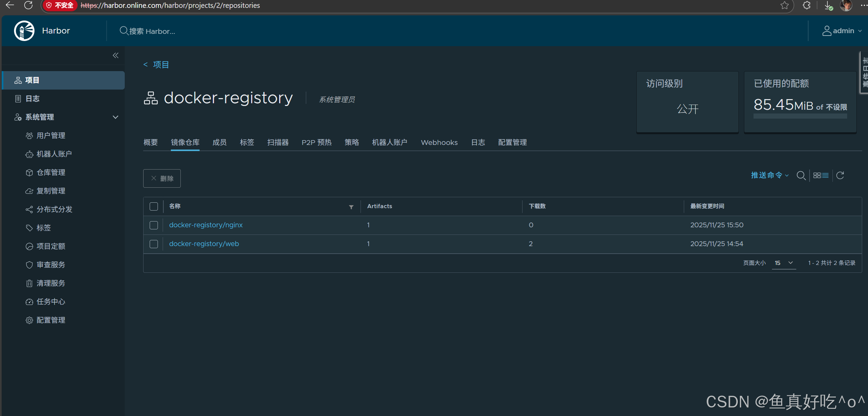Click the 删除 delete button
This screenshot has width=868, height=416.
162,178
